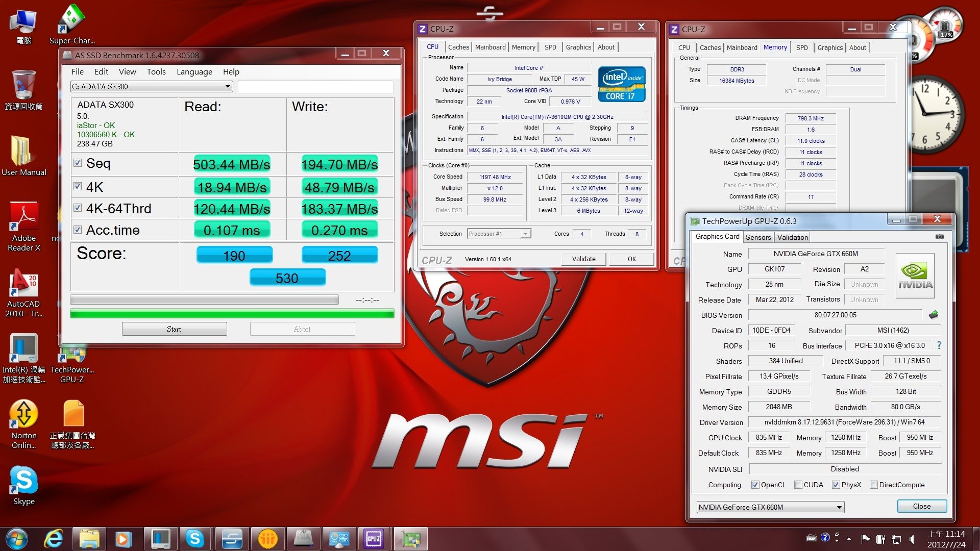Click the total score 530

pyautogui.click(x=287, y=278)
